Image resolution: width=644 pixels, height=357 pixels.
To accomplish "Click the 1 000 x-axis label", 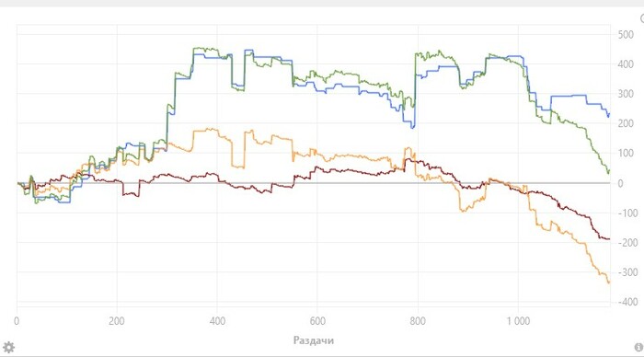I will [x=518, y=321].
